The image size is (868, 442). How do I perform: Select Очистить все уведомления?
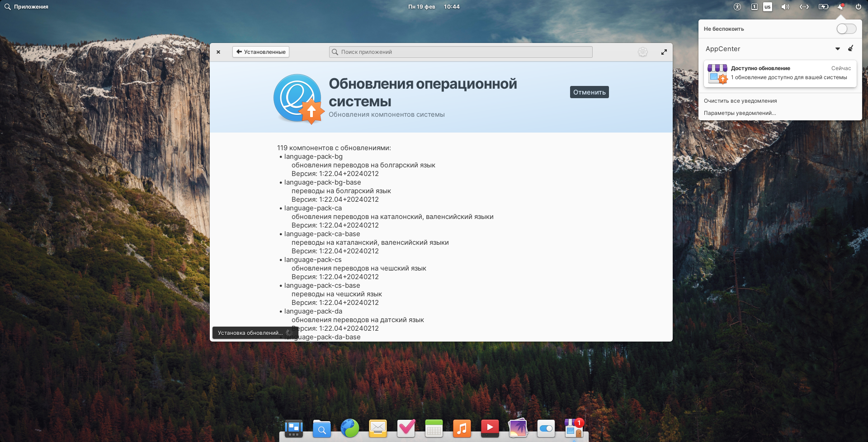tap(740, 101)
